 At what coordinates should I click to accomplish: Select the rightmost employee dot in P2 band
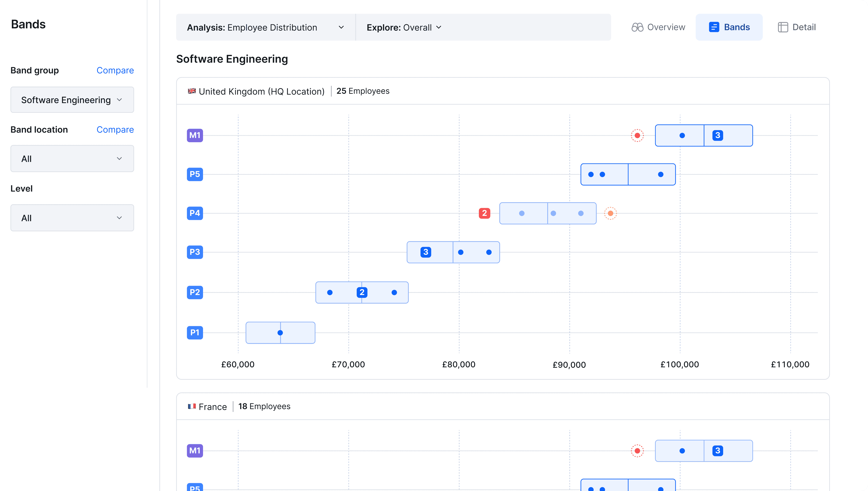[x=394, y=292]
